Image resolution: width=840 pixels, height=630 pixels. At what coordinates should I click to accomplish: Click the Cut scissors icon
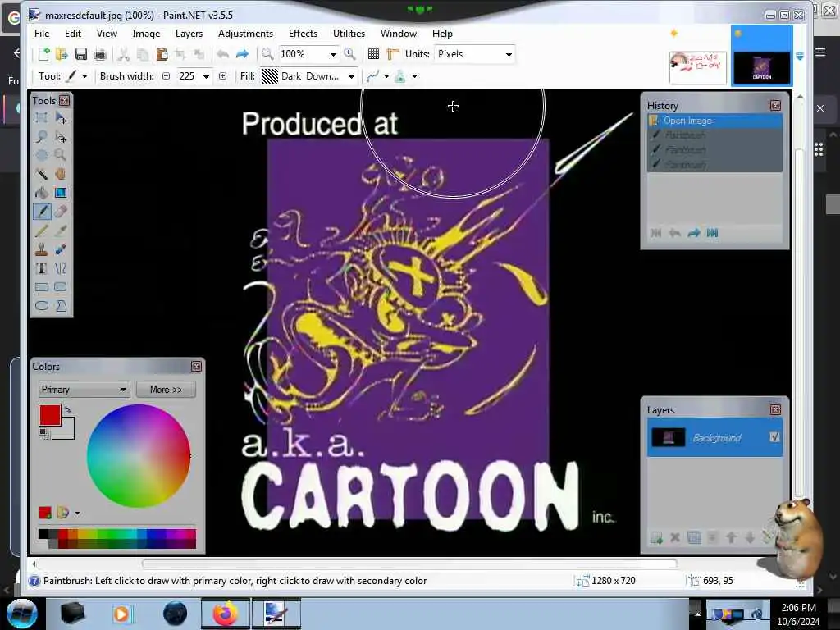click(124, 54)
